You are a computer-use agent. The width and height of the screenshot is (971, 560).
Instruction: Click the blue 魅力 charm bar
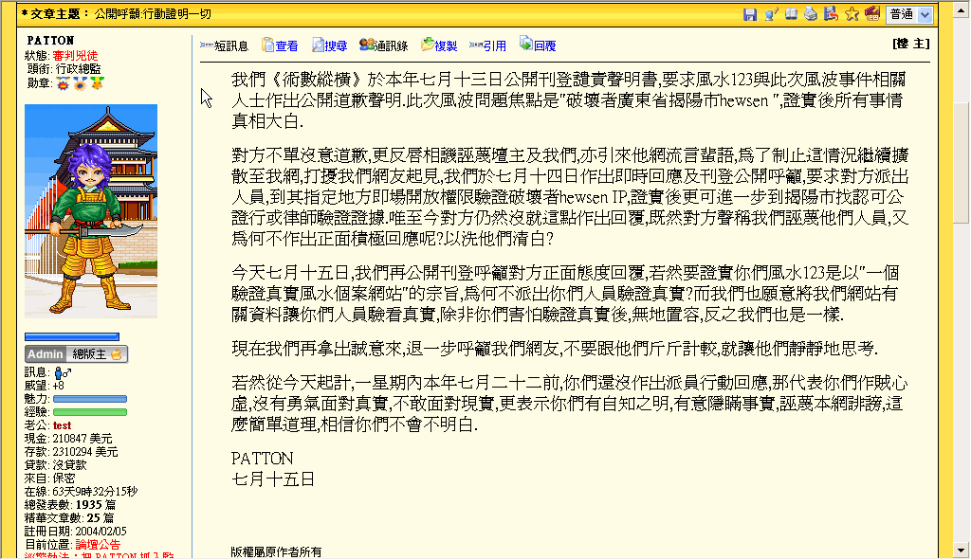click(x=90, y=399)
